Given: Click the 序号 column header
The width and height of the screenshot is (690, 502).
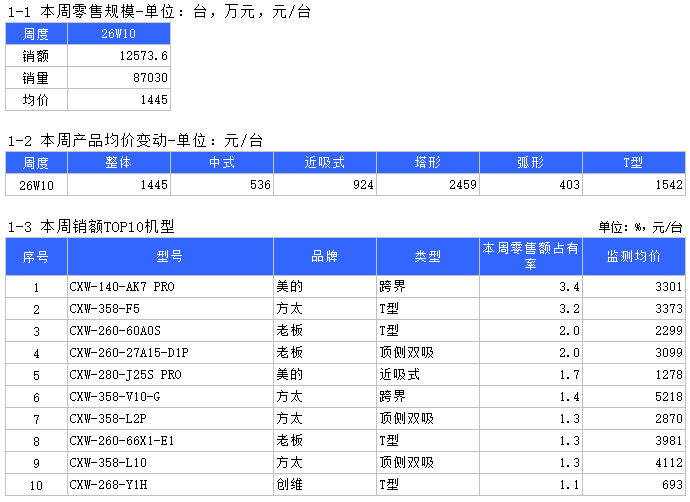Looking at the screenshot, I should coord(36,257).
